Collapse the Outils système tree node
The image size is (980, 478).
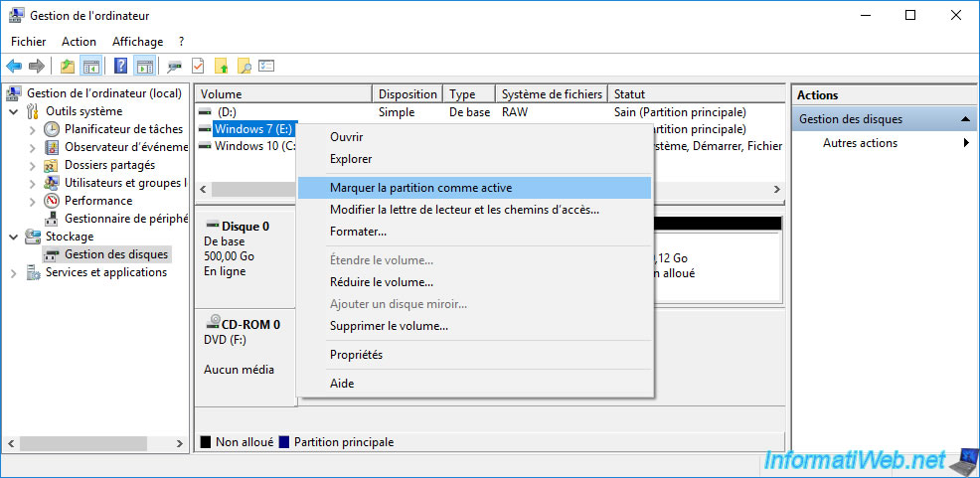tap(13, 111)
